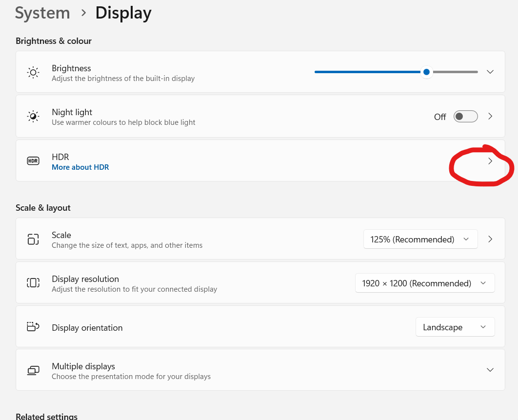Click the HDR label
This screenshot has height=420, width=518.
click(60, 157)
